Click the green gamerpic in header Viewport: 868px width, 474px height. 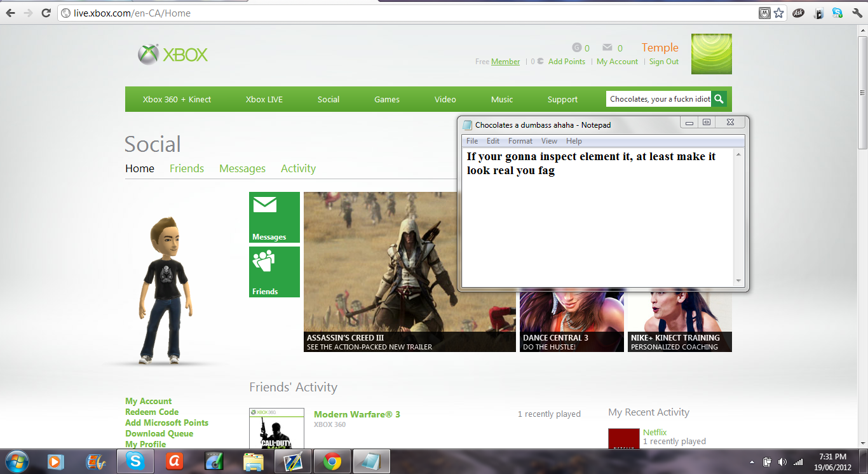click(712, 54)
